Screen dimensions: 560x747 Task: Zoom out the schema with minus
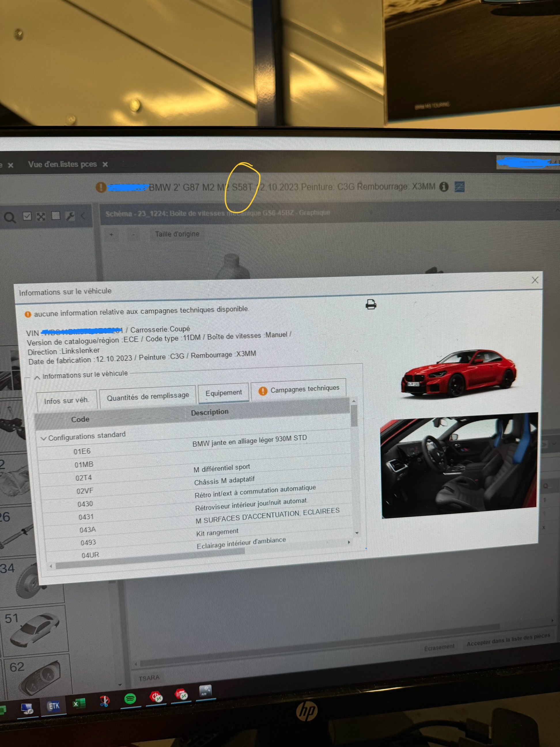(133, 234)
